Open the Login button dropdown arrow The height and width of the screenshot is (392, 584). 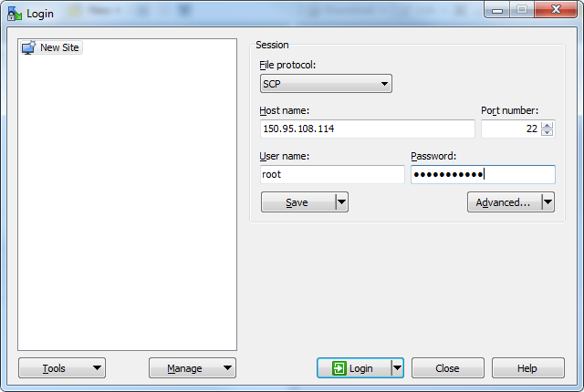pyautogui.click(x=398, y=368)
